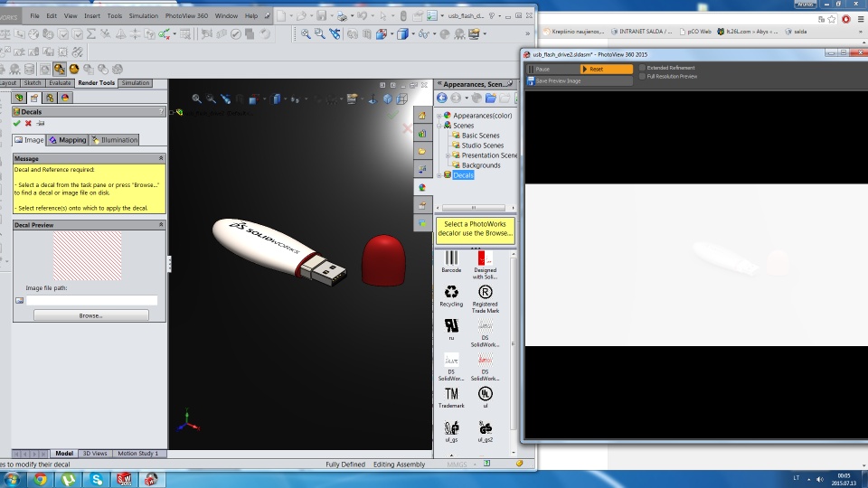Open Google Chrome from the taskbar

tap(41, 479)
